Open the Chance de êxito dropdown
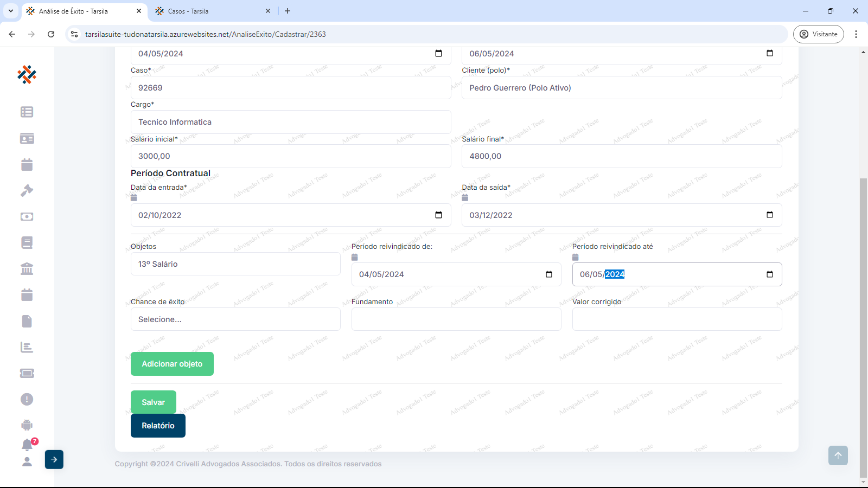 (x=235, y=319)
